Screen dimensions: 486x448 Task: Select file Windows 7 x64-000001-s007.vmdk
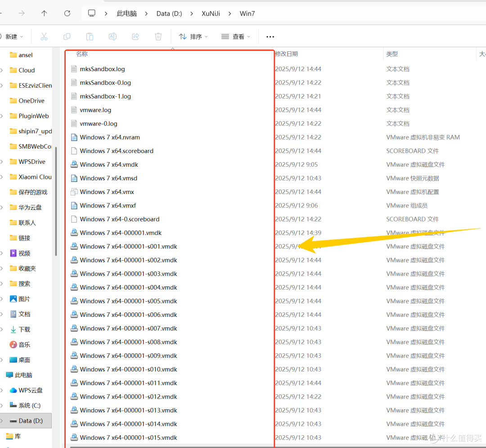point(128,328)
